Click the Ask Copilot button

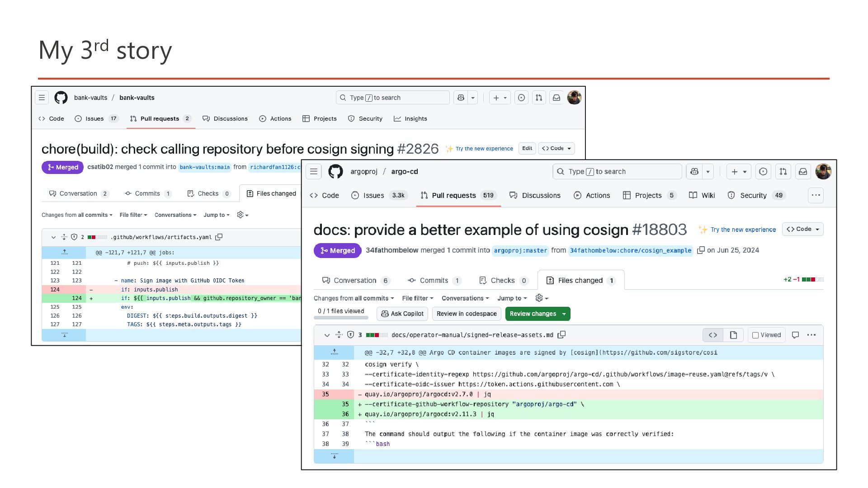[402, 314]
